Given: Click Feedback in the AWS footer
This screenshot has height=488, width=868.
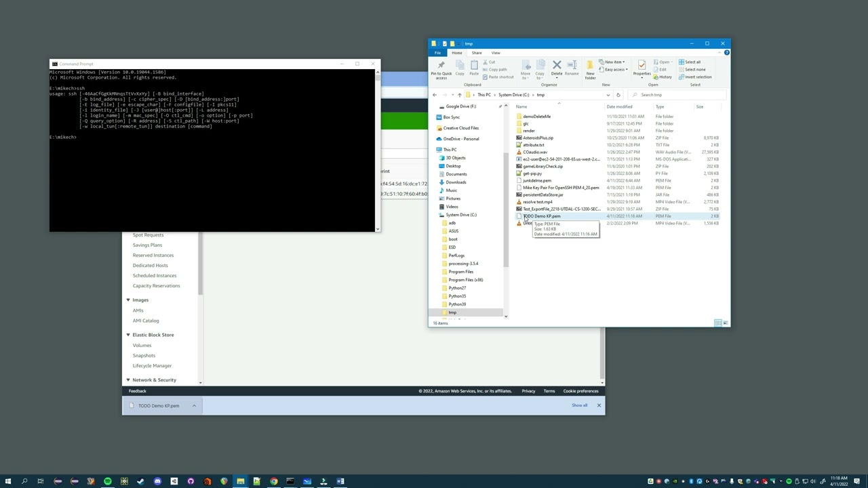Looking at the screenshot, I should click(137, 391).
